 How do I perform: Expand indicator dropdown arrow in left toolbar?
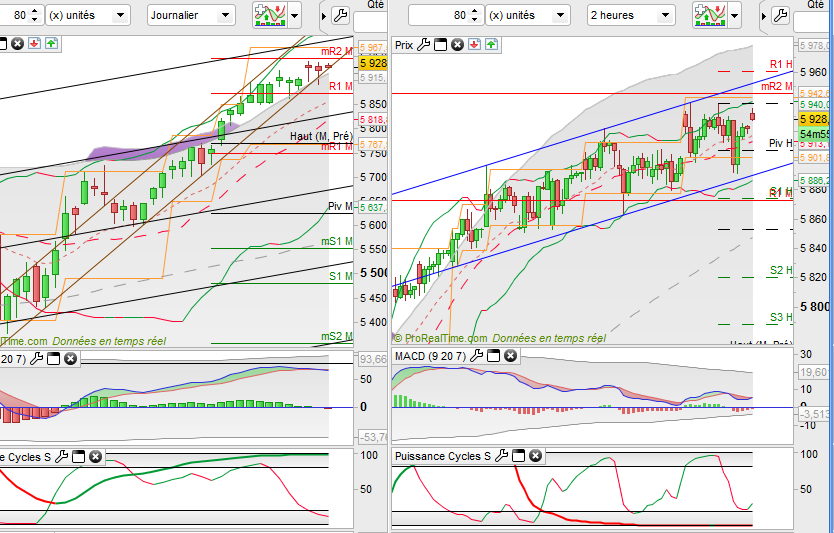pos(294,16)
